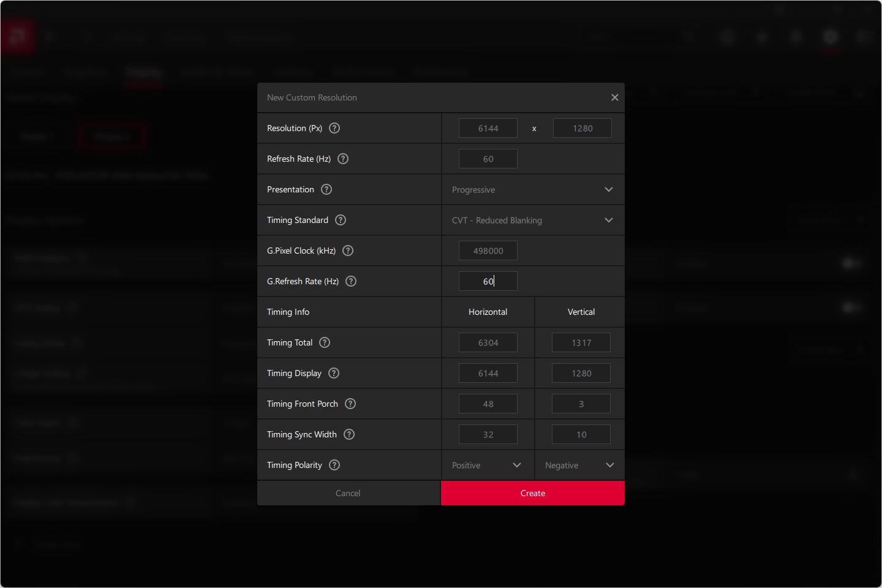This screenshot has width=882, height=588.
Task: Click the Timing Sync Width help icon
Action: 349,434
